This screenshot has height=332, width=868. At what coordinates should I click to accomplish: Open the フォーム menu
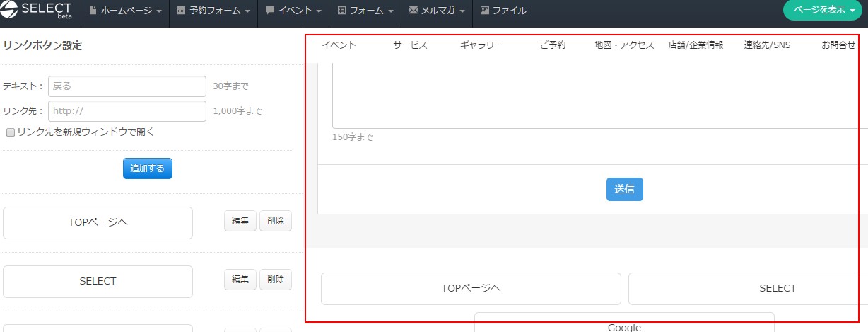[x=365, y=11]
